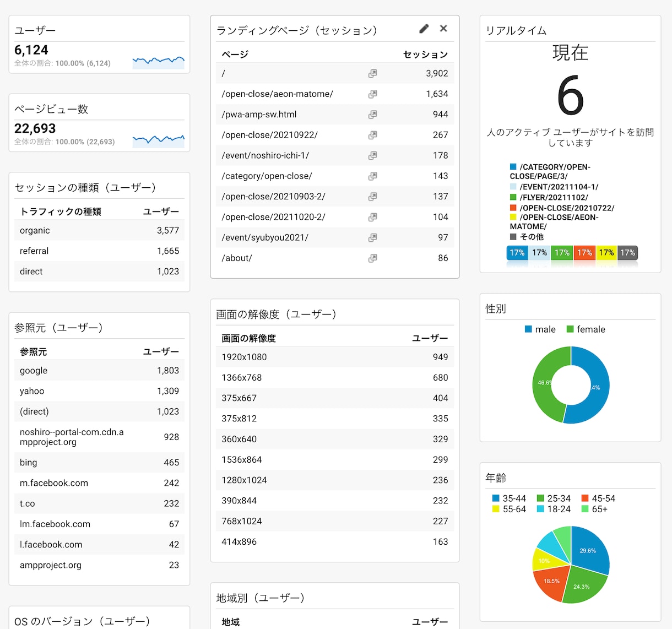Screen dimensions: 672x629
Task: Click the 地域別（ユーザー） widget title
Action: point(260,598)
